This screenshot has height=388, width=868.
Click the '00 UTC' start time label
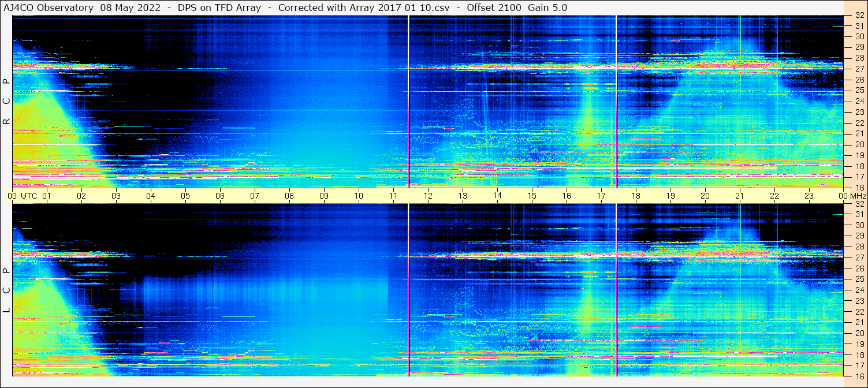click(23, 196)
